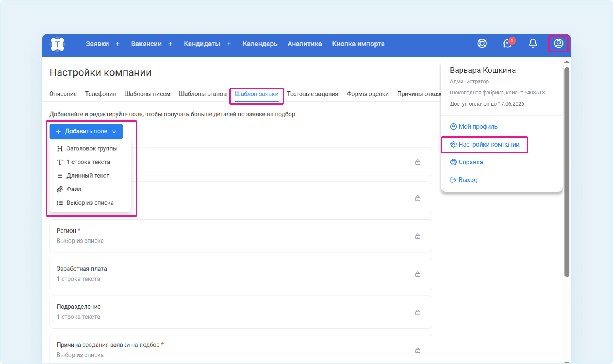Open the support lifebuoy icon in header

click(x=482, y=44)
